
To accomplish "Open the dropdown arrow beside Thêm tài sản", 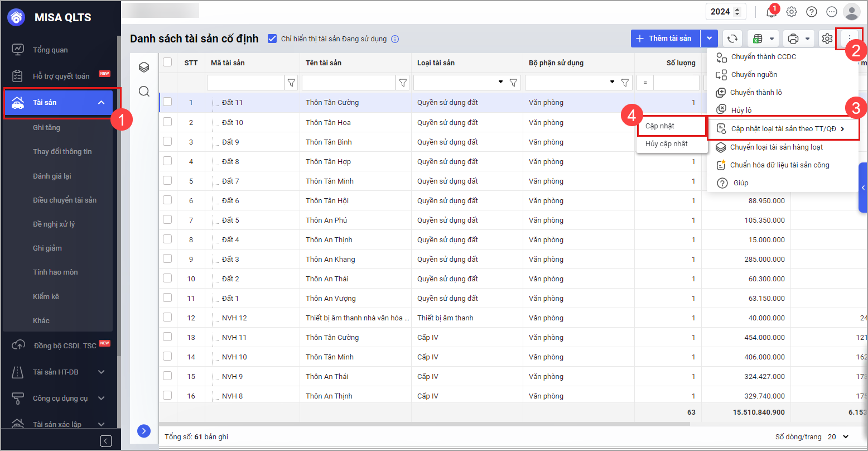I will [x=709, y=39].
